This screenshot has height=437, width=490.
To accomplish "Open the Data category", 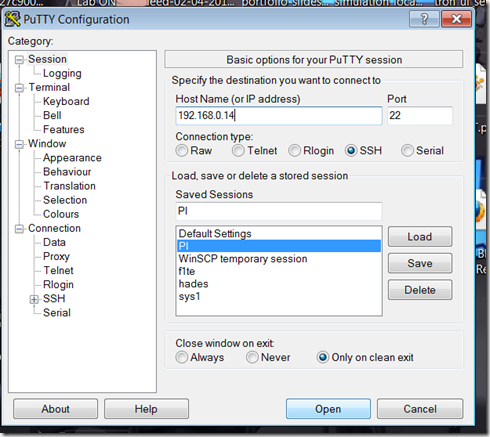I will [54, 242].
